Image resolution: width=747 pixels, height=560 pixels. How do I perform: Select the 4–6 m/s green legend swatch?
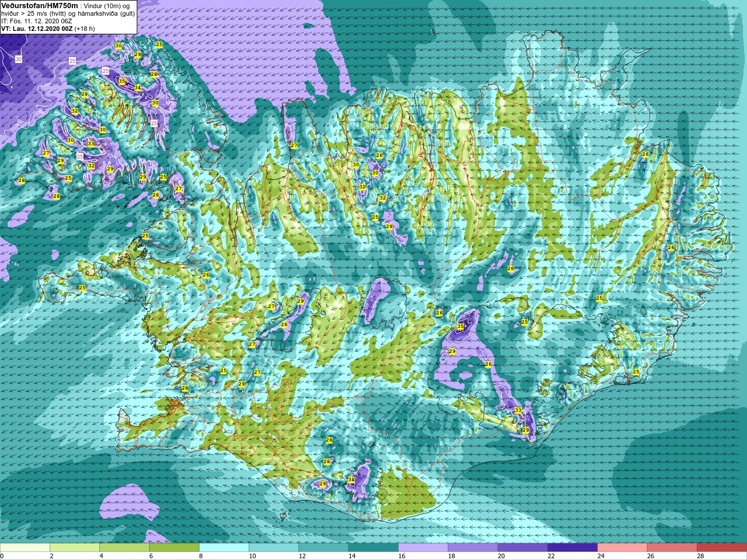click(x=124, y=548)
